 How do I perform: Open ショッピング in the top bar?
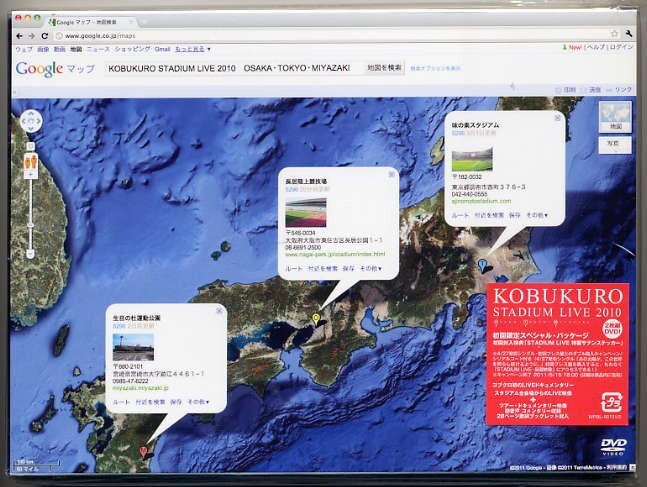click(132, 49)
